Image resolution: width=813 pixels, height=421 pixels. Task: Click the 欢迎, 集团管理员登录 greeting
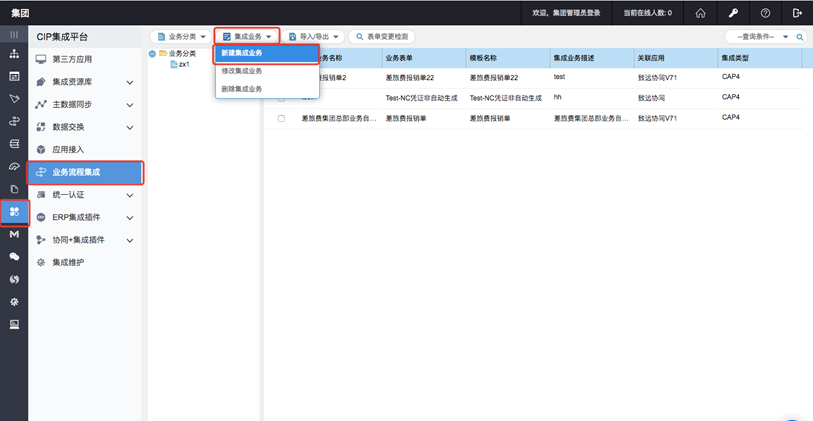coord(566,13)
